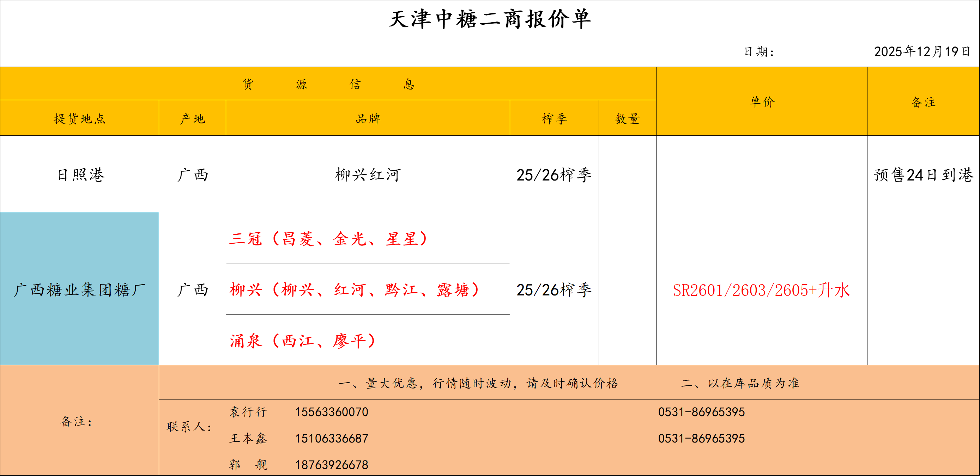Select the 柳兴红河 brand cell
Screen dimensions: 980x476
[368, 175]
